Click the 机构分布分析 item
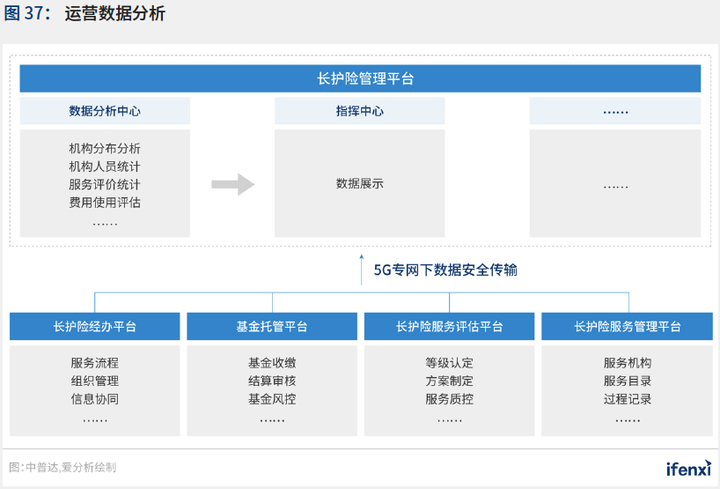Viewport: 720px width, 489px height. pyautogui.click(x=105, y=148)
